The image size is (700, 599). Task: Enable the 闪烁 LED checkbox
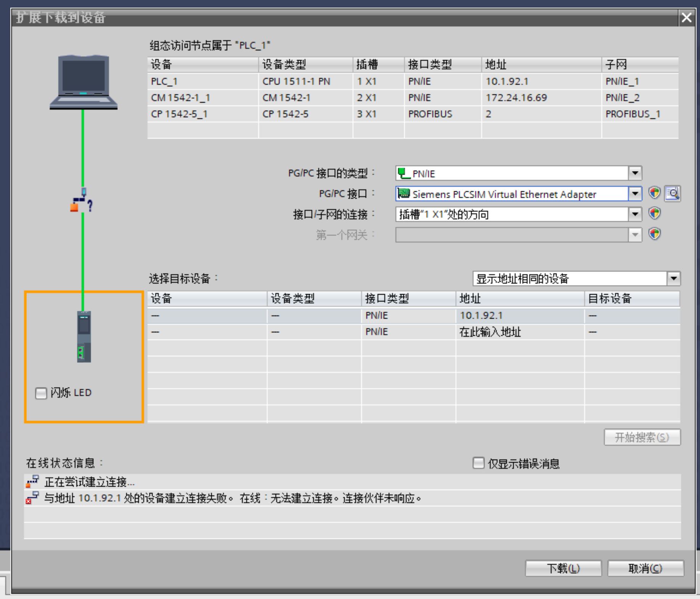(x=41, y=393)
